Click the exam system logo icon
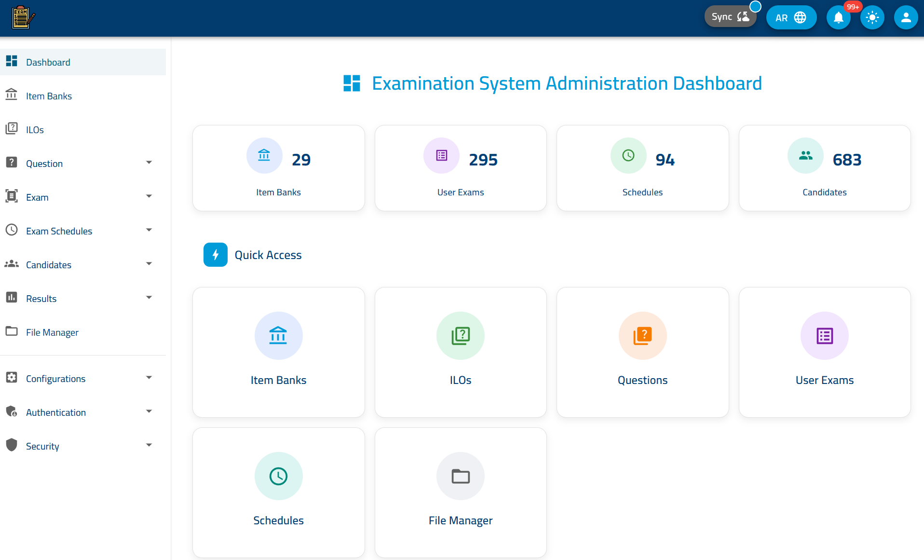 point(21,17)
